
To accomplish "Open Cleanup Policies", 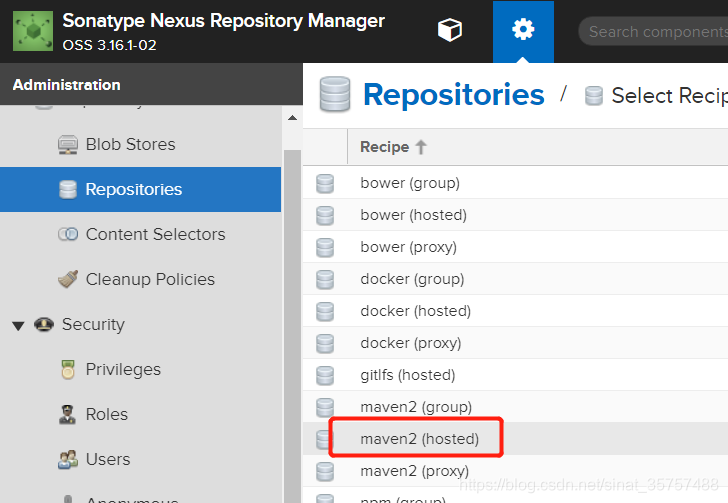I will click(150, 279).
